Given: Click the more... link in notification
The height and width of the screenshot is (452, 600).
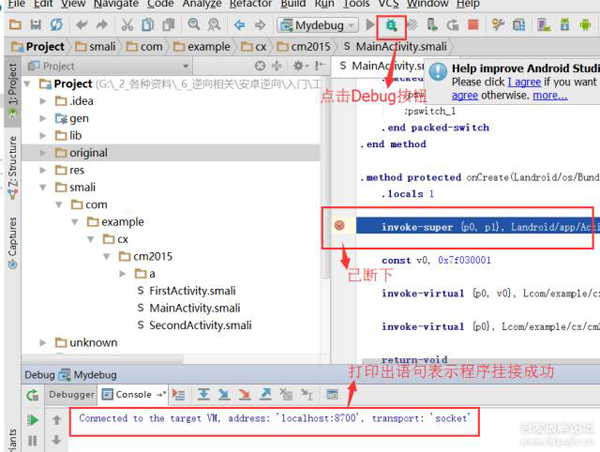Looking at the screenshot, I should [x=550, y=95].
